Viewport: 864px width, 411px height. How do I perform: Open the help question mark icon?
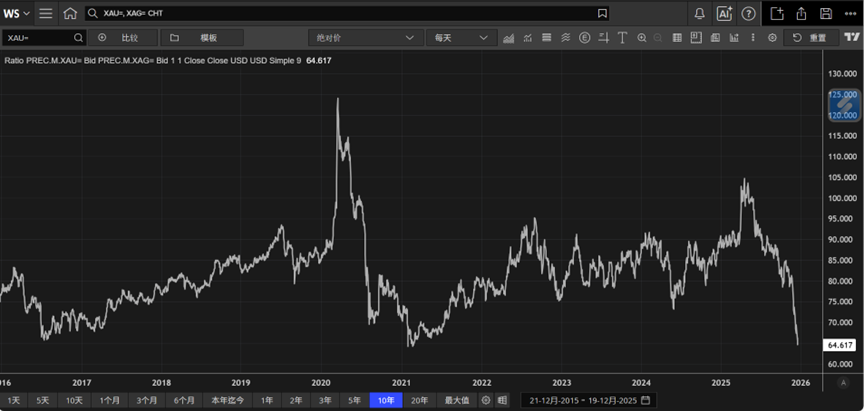point(748,13)
